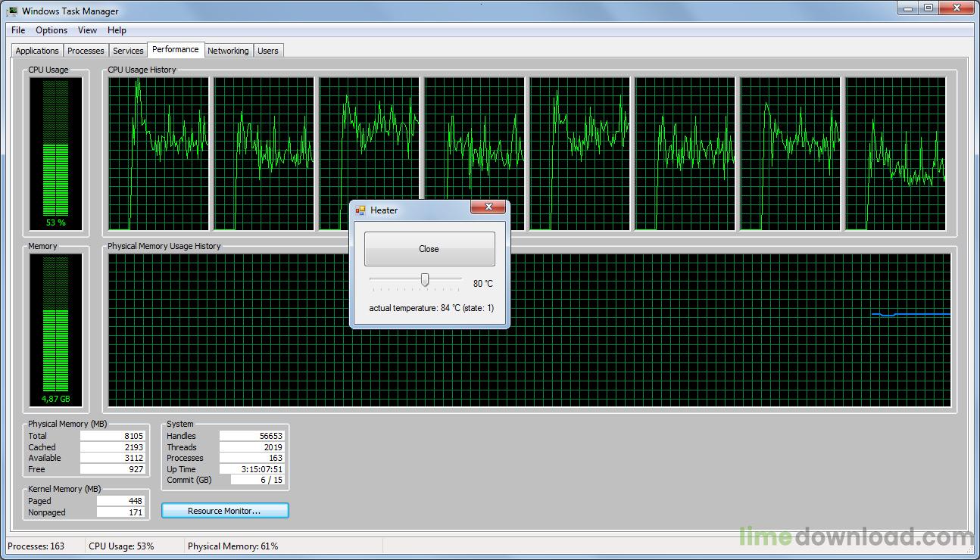The image size is (980, 560).
Task: Click 'Processes: 163' in the status bar
Action: pos(36,546)
